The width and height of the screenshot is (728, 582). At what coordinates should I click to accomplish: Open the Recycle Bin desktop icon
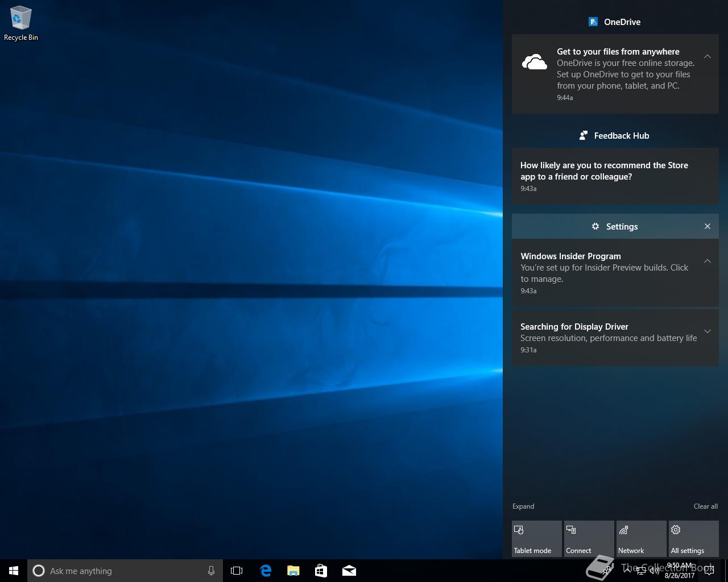tap(21, 23)
